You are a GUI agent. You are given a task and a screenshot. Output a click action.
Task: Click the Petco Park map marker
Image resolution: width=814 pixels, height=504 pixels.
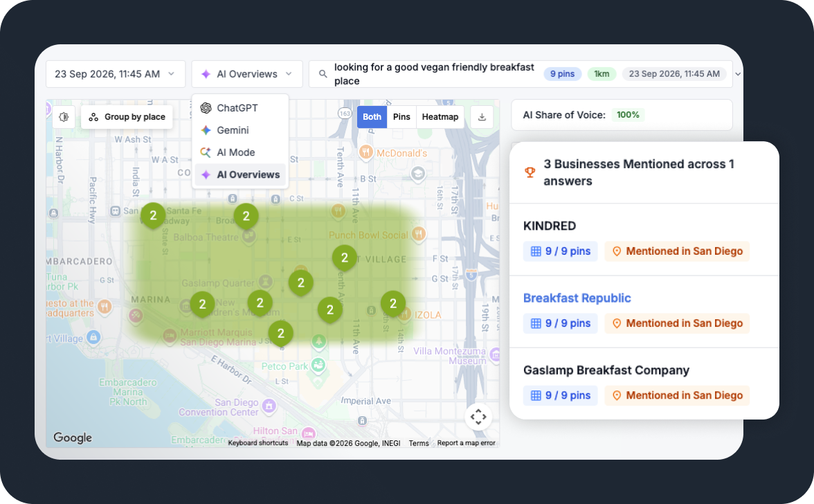click(318, 366)
